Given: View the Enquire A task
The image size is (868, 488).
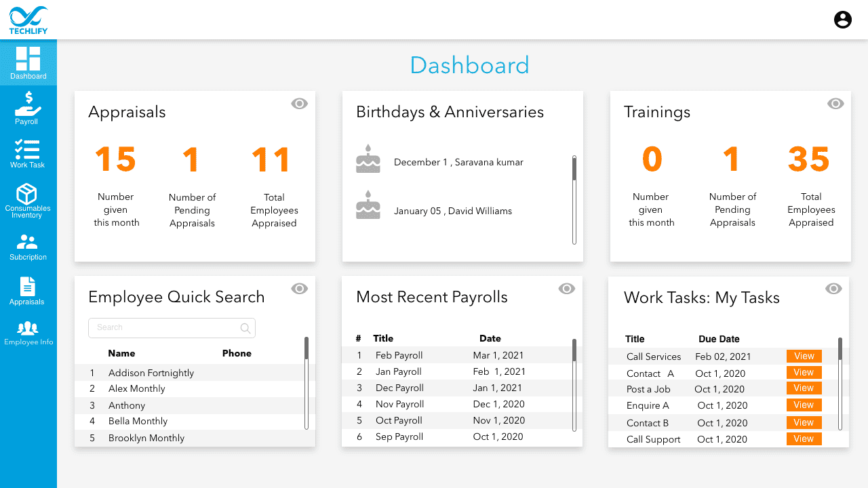Looking at the screenshot, I should 804,405.
